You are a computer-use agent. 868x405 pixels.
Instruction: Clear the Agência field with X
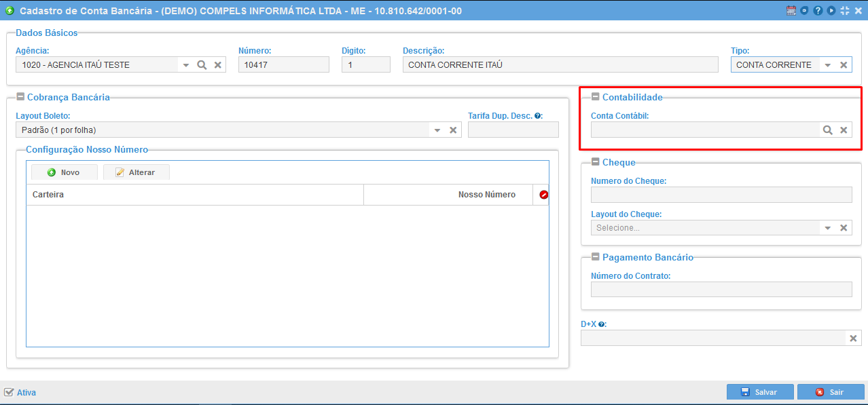pyautogui.click(x=218, y=64)
